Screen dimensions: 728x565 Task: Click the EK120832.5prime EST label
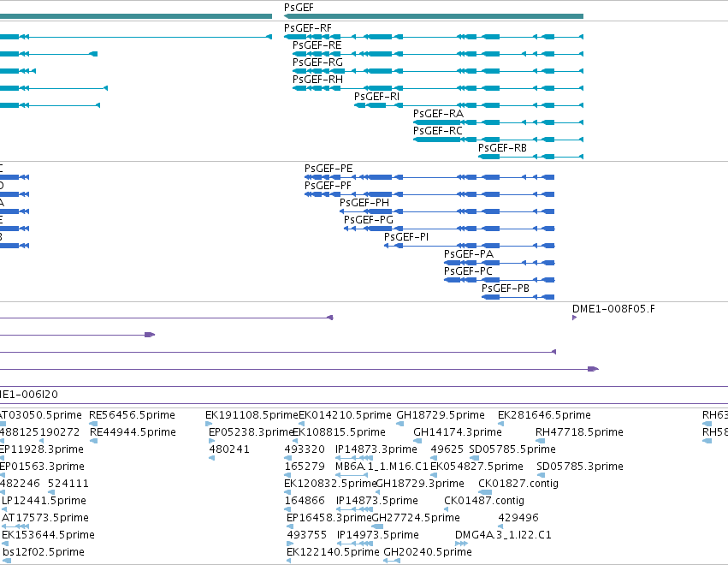coord(330,485)
